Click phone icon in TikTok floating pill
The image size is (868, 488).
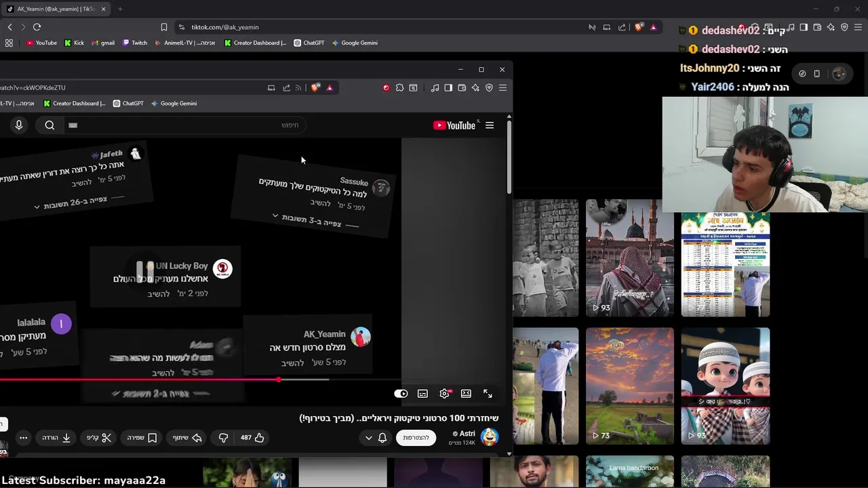click(x=816, y=74)
